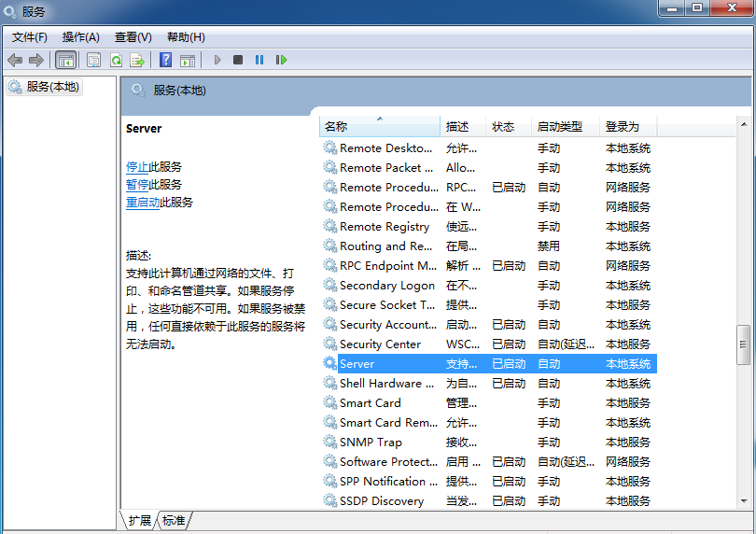The width and height of the screenshot is (756, 534).
Task: Select the Security Account... service name
Action: click(388, 324)
